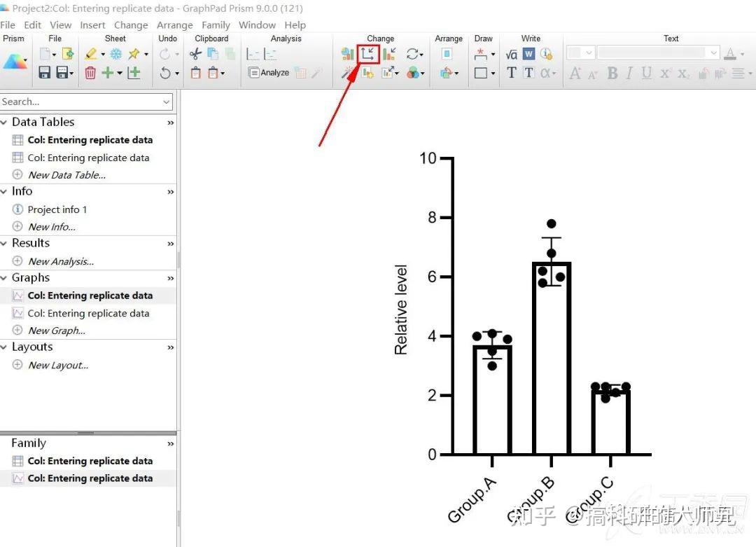Screen dimensions: 756x547
Task: Click New Analysis... link
Action: tap(61, 261)
